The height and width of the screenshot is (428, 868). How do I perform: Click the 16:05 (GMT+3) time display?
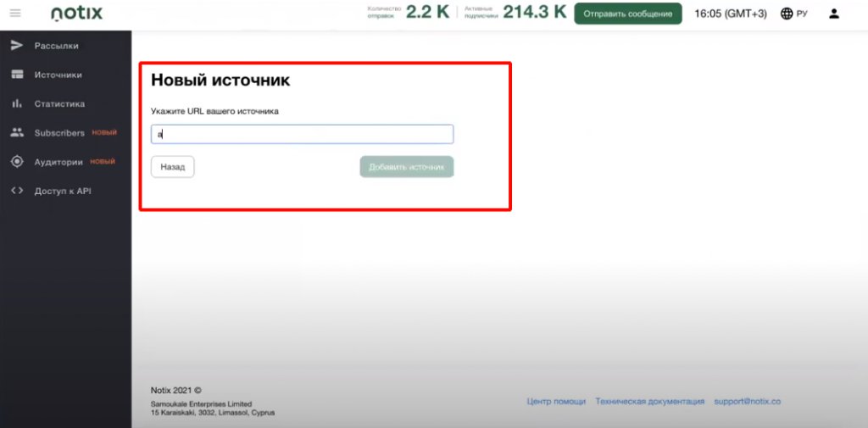coord(731,14)
